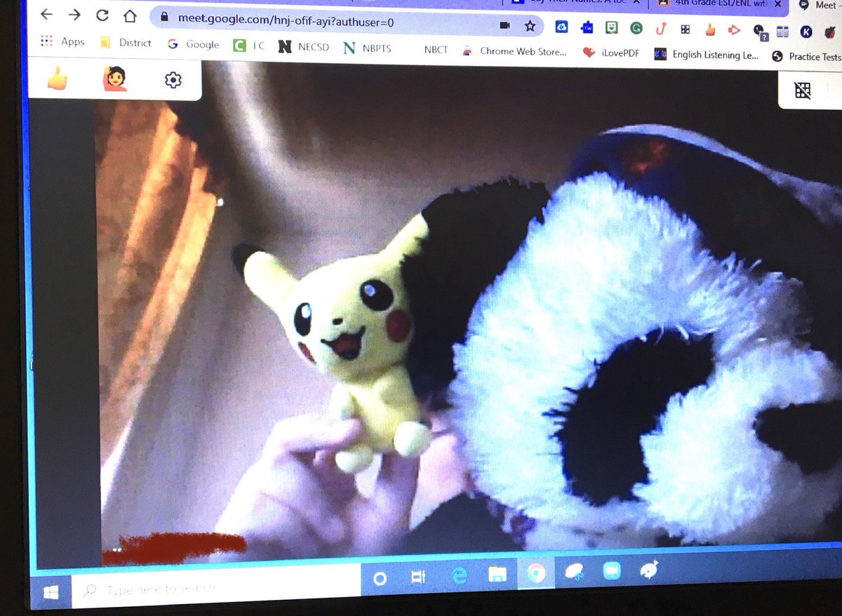
Task: Click the thumbs up reaction emoji
Action: coord(57,80)
